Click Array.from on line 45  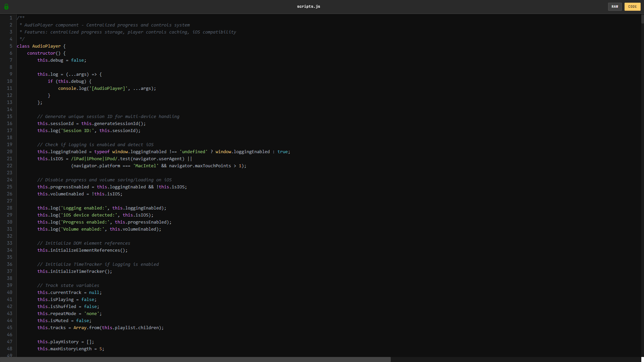tap(86, 327)
